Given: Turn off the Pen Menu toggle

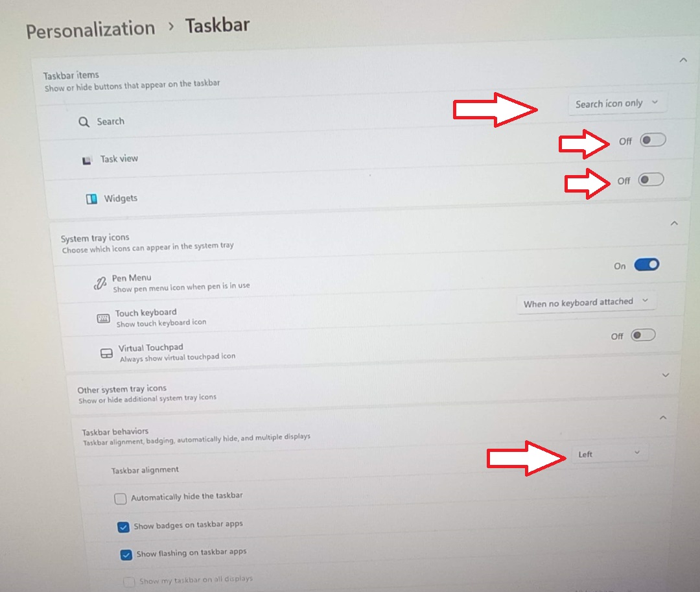Looking at the screenshot, I should [x=646, y=265].
